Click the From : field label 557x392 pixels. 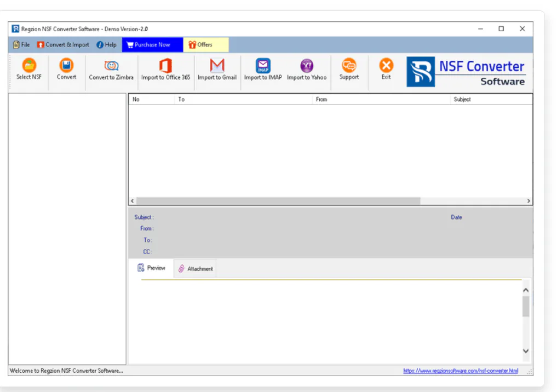click(147, 228)
